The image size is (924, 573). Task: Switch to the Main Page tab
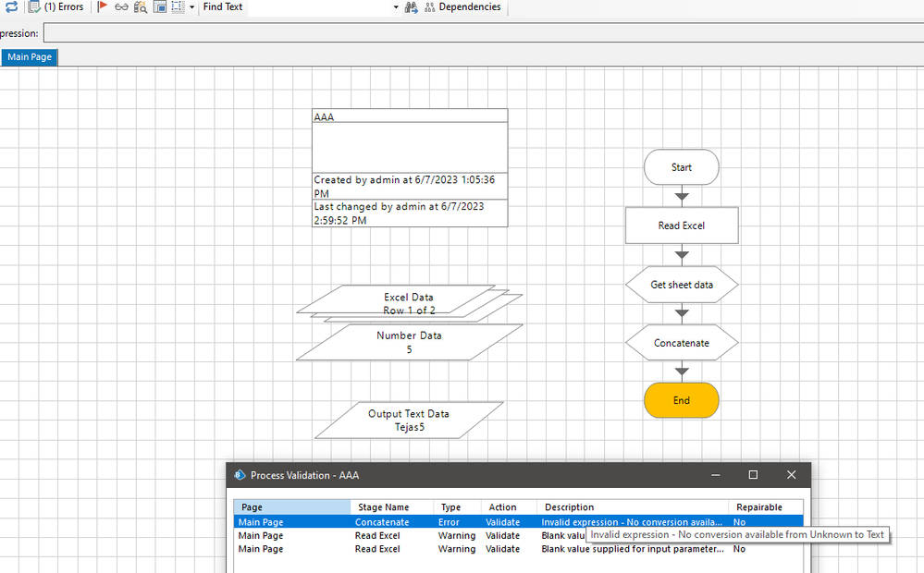[30, 57]
